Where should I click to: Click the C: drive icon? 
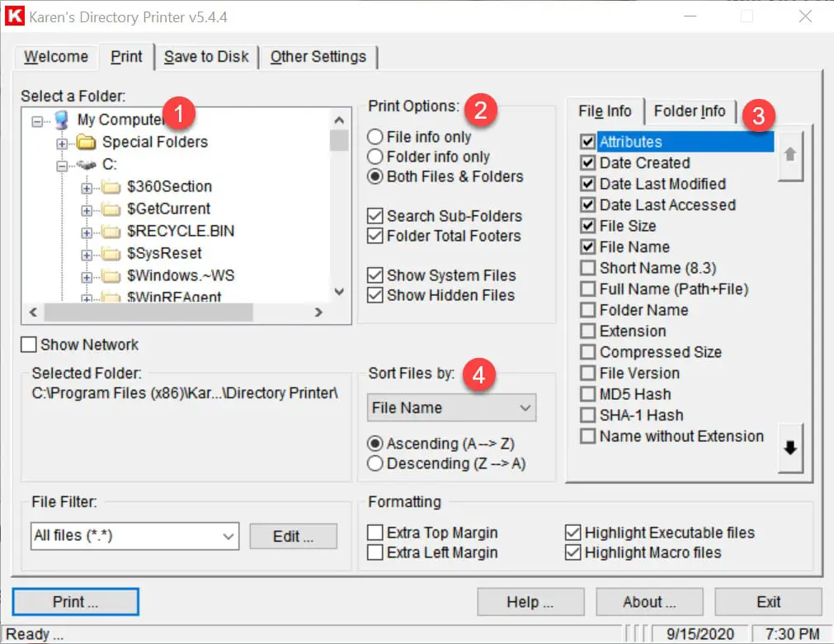86,165
